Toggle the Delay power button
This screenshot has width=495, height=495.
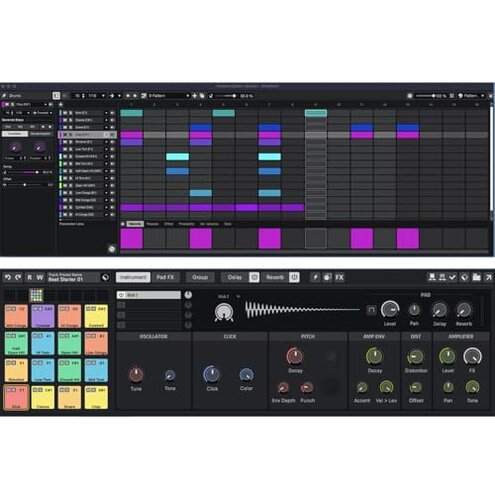tap(254, 277)
